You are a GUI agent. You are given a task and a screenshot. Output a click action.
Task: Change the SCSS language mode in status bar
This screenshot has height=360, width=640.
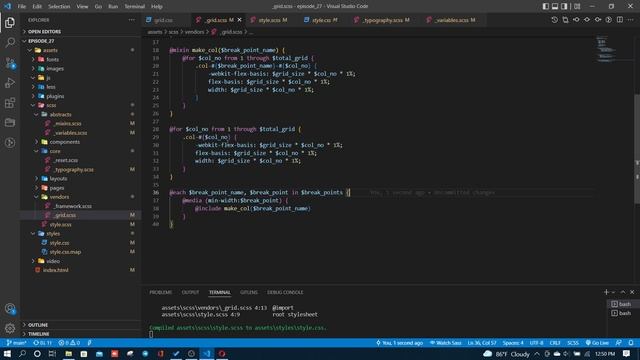[573, 343]
